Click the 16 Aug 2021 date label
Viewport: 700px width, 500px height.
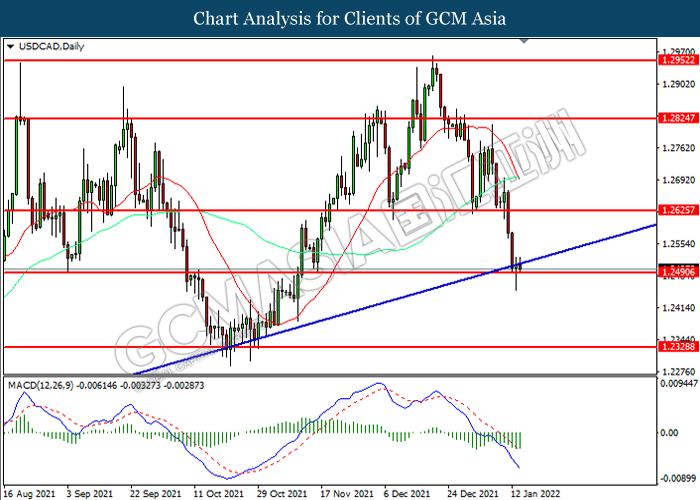30,494
